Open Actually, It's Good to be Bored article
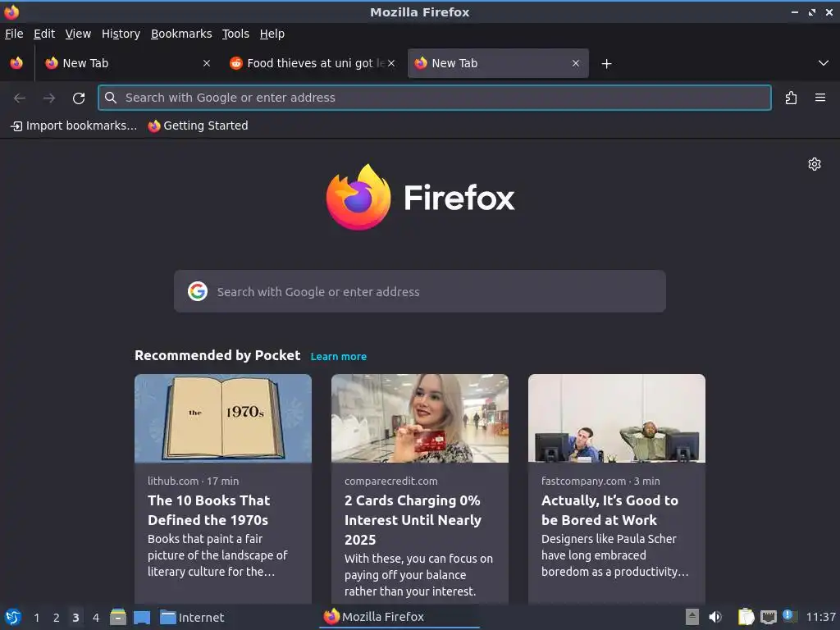Image resolution: width=840 pixels, height=630 pixels. [x=609, y=510]
